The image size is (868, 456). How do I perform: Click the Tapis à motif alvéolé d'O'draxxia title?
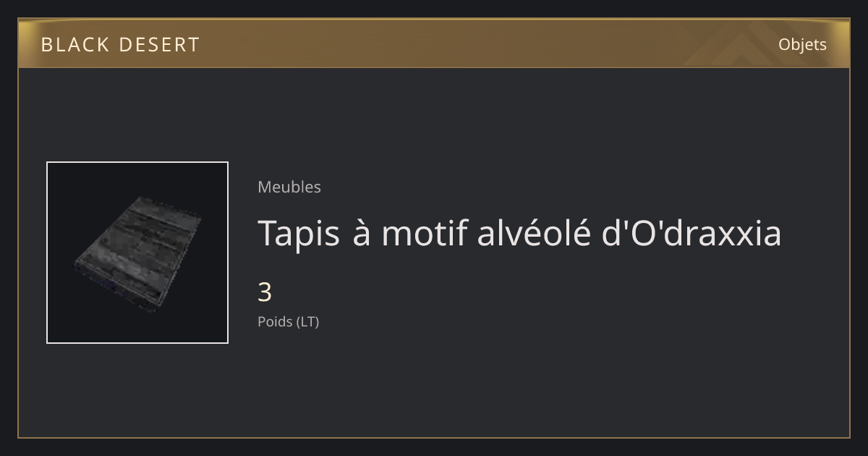click(x=519, y=233)
